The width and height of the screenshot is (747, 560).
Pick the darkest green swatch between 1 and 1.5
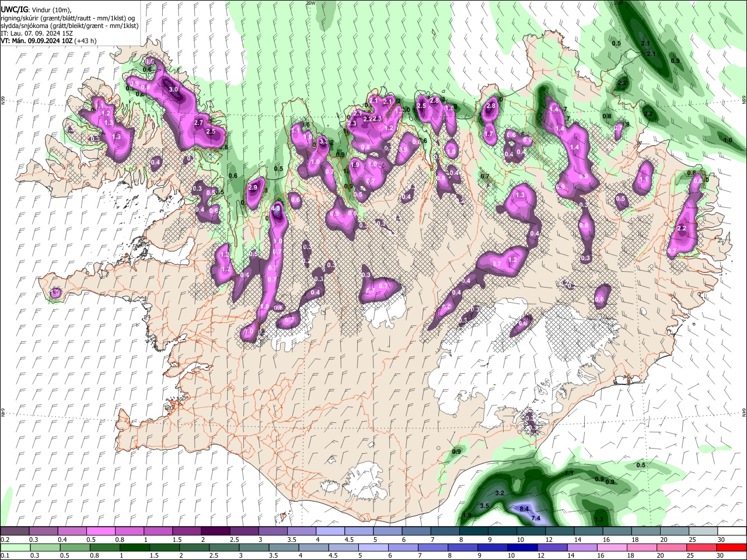pyautogui.click(x=134, y=547)
